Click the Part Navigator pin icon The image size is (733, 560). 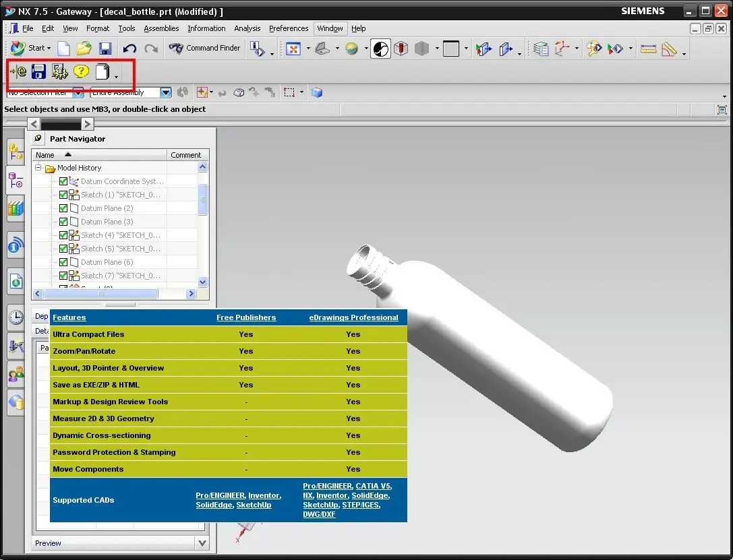38,139
